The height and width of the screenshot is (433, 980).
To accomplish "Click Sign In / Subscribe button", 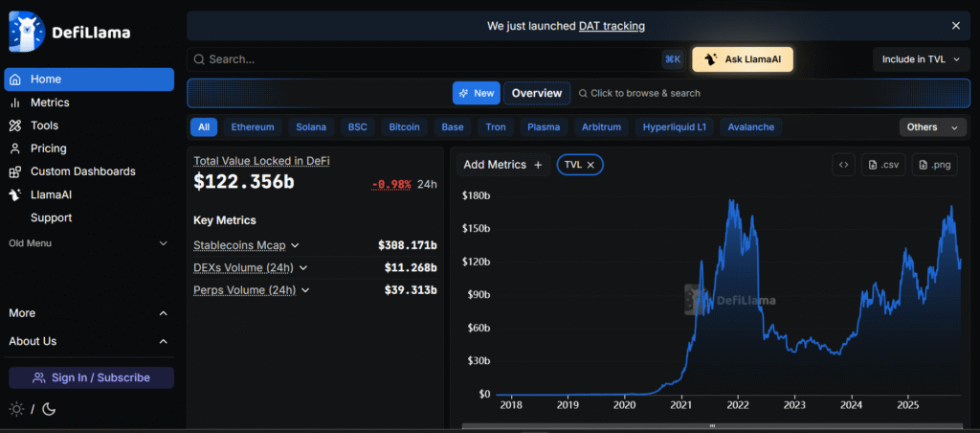I will tap(91, 378).
